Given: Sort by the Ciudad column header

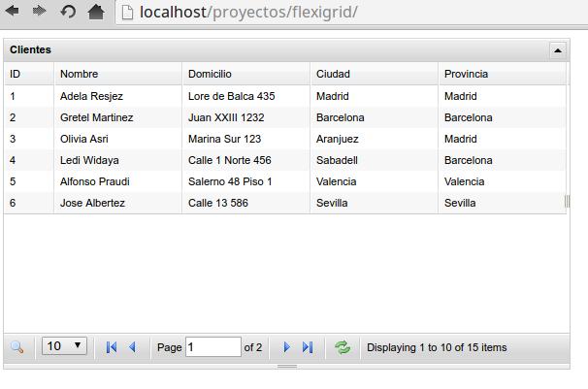Looking at the screenshot, I should (333, 74).
